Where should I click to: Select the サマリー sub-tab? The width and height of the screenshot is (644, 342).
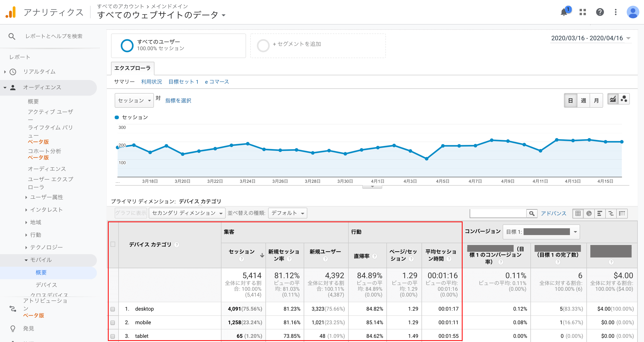point(124,82)
